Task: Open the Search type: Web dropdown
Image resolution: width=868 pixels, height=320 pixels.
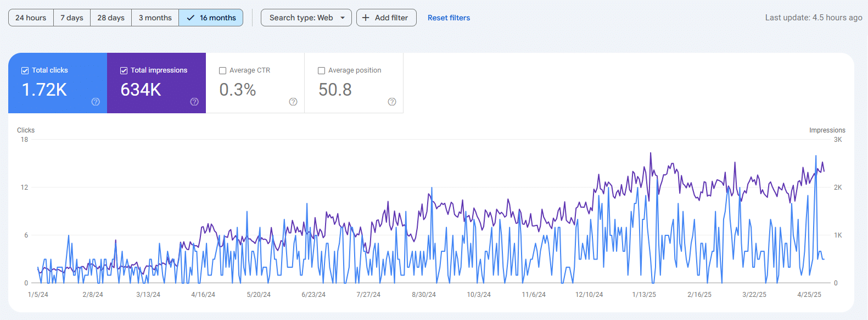Action: pyautogui.click(x=306, y=18)
